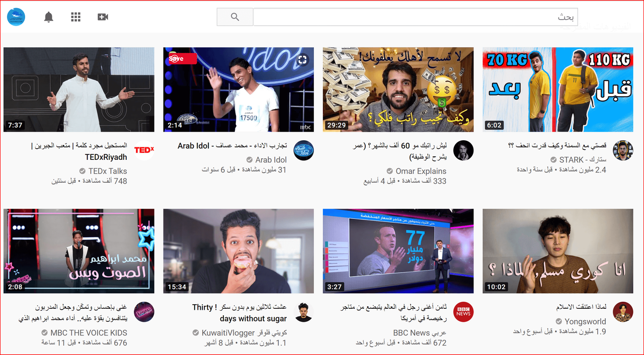This screenshot has width=644, height=355.
Task: Open the Voice Kids video title
Action: pyautogui.click(x=73, y=313)
